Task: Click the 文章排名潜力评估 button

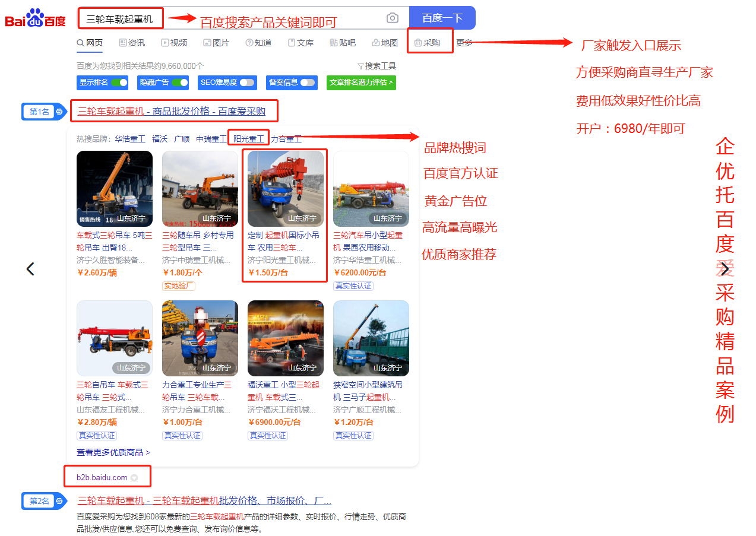Action: (361, 83)
